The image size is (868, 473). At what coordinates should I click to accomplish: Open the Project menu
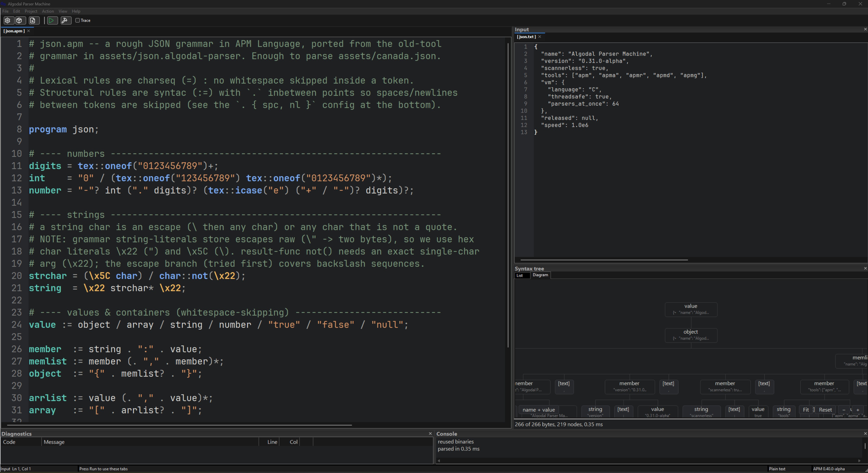tap(31, 11)
